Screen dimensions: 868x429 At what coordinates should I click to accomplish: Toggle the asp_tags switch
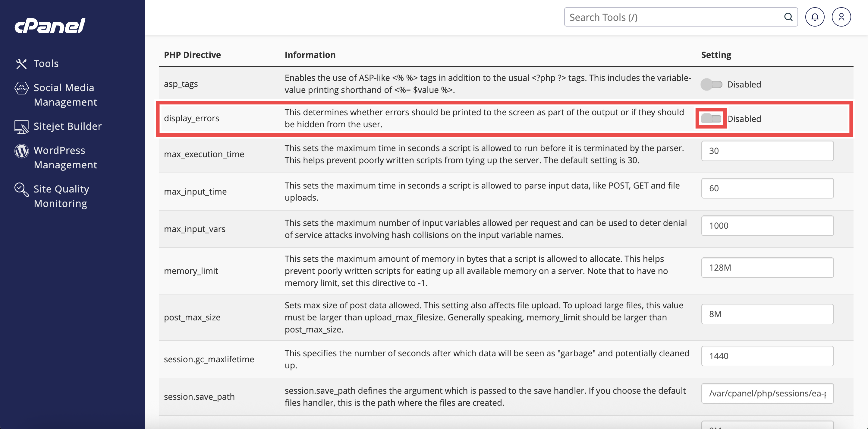[x=711, y=84]
